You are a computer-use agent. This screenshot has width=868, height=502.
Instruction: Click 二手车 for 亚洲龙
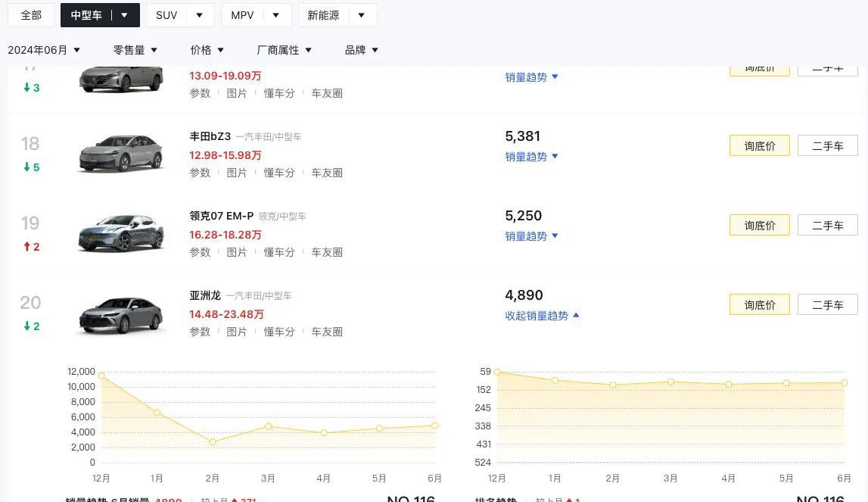pyautogui.click(x=828, y=304)
